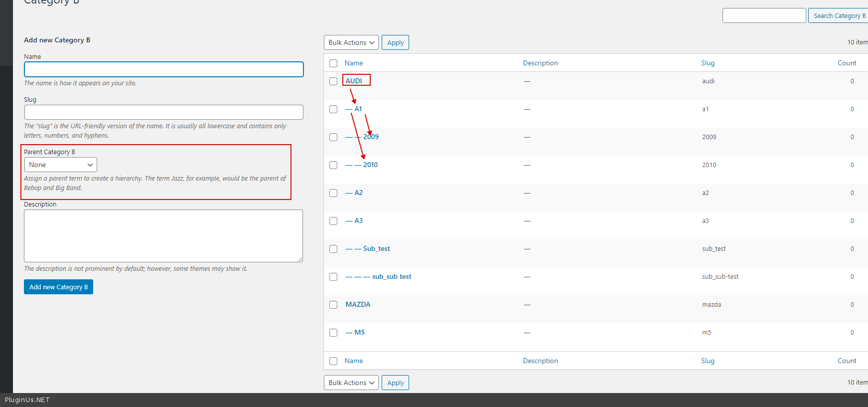Screen dimensions: 868x407
Task: Click inside the Description textarea
Action: tap(163, 235)
